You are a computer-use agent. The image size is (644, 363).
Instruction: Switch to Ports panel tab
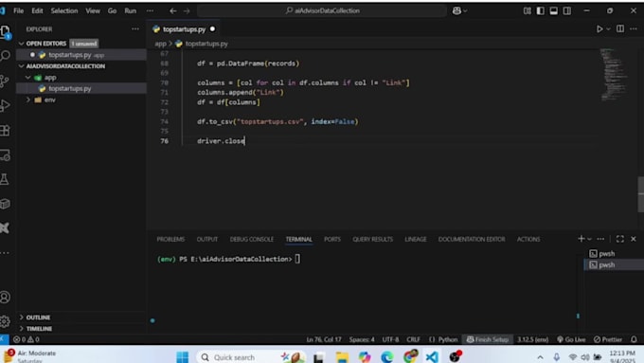point(331,239)
